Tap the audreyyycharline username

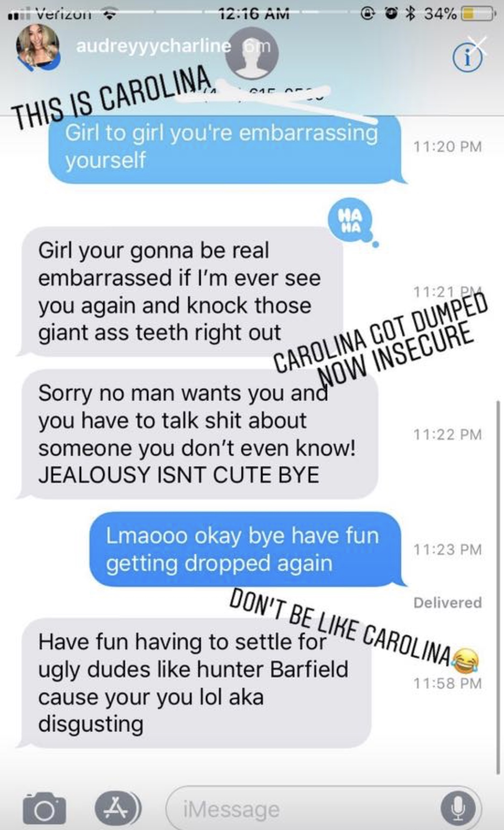[154, 46]
